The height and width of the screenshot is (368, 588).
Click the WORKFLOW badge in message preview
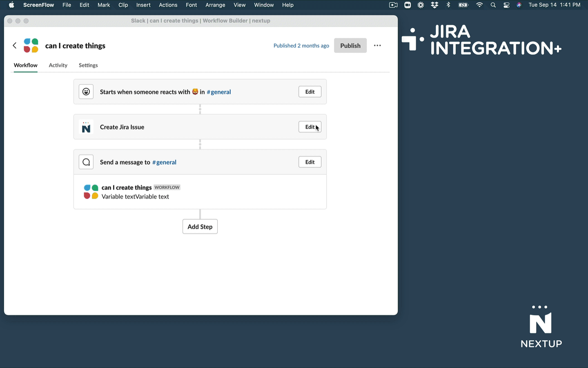(x=167, y=187)
